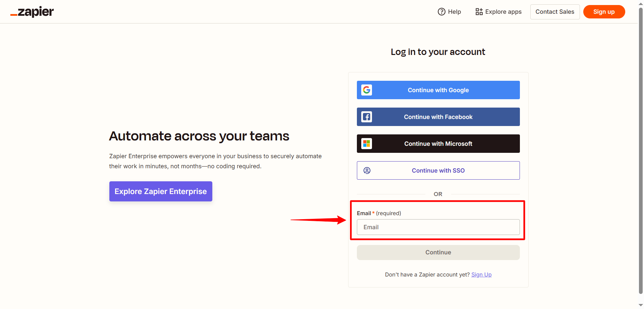Click the Google logo icon
Screen dimensions: 644x309
pos(367,90)
